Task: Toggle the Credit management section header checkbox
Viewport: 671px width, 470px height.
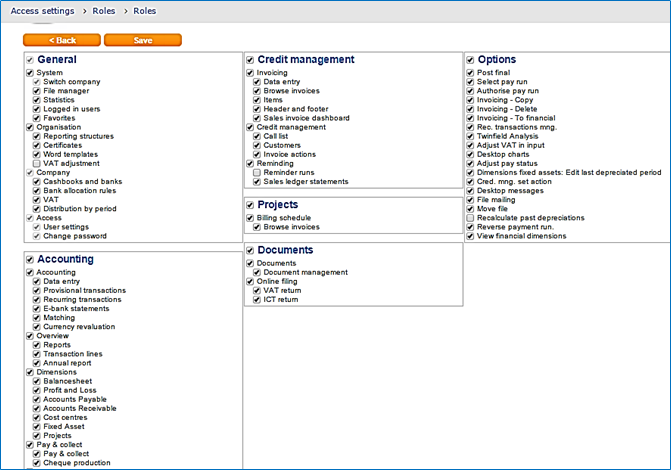Action: coord(250,60)
